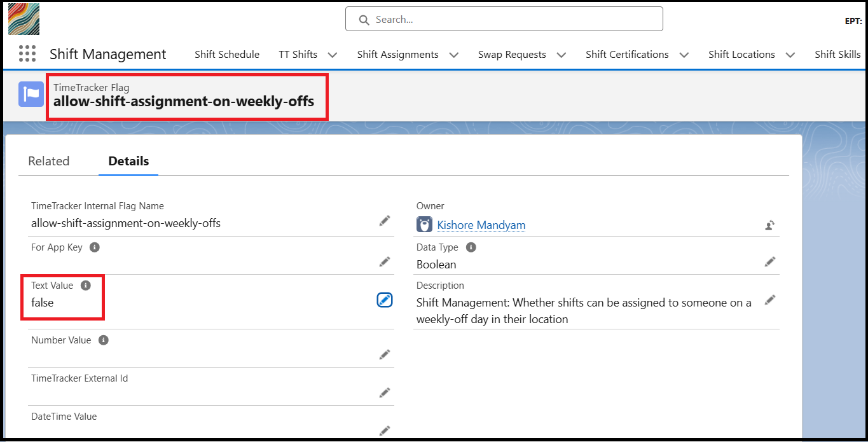The image size is (868, 442).
Task: Click the owner avatar icon
Action: [424, 224]
